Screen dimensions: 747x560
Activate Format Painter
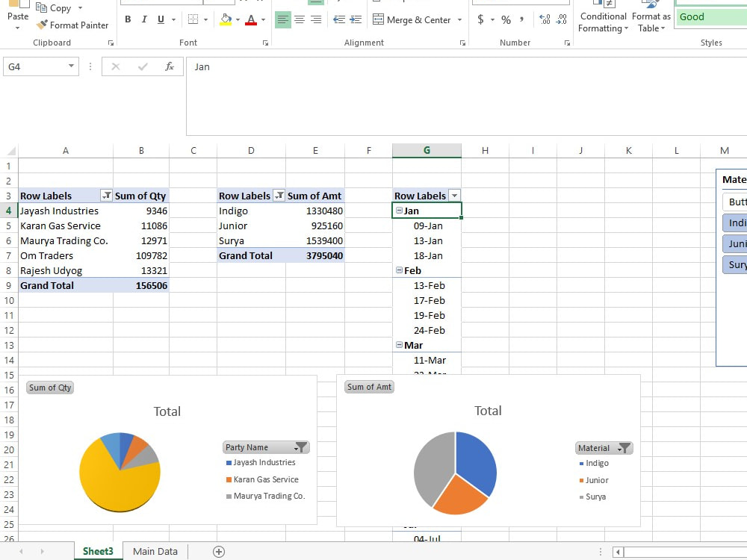tap(72, 25)
